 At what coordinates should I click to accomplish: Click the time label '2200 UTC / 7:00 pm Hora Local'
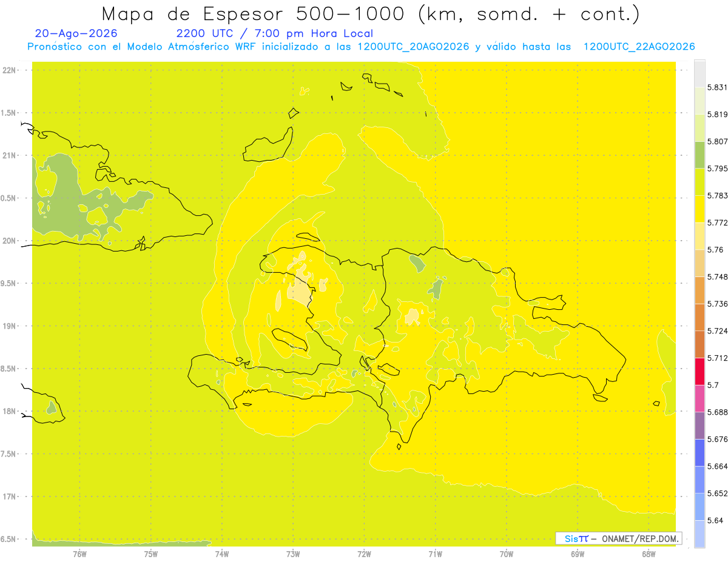[275, 34]
